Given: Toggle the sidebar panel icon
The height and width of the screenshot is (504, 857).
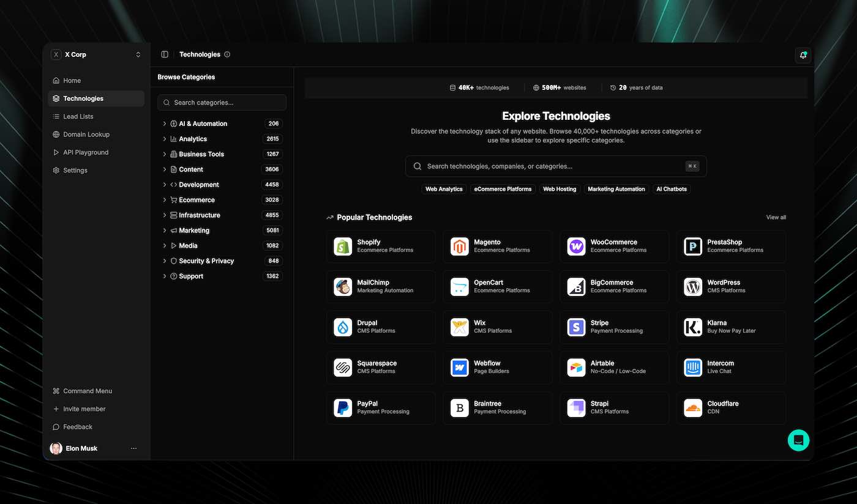Looking at the screenshot, I should coord(165,54).
